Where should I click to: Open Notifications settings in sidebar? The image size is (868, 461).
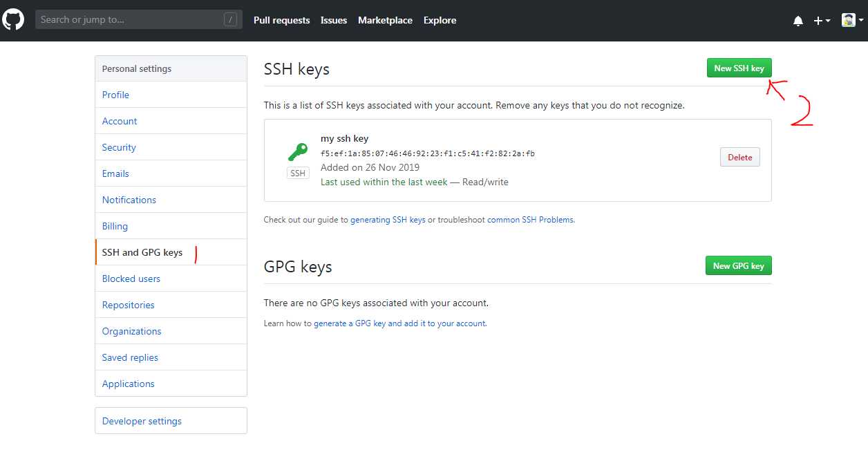(171, 200)
